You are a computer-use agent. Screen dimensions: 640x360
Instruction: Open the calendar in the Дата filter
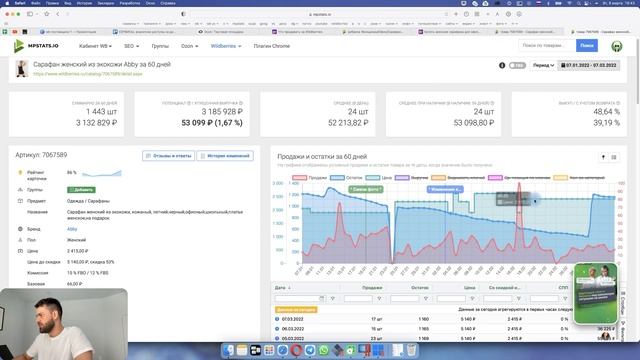(322, 299)
